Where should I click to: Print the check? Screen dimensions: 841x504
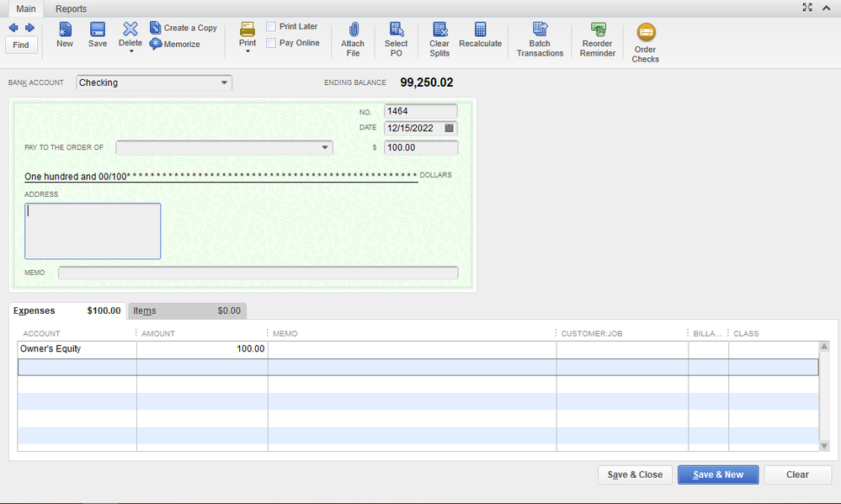[x=248, y=34]
